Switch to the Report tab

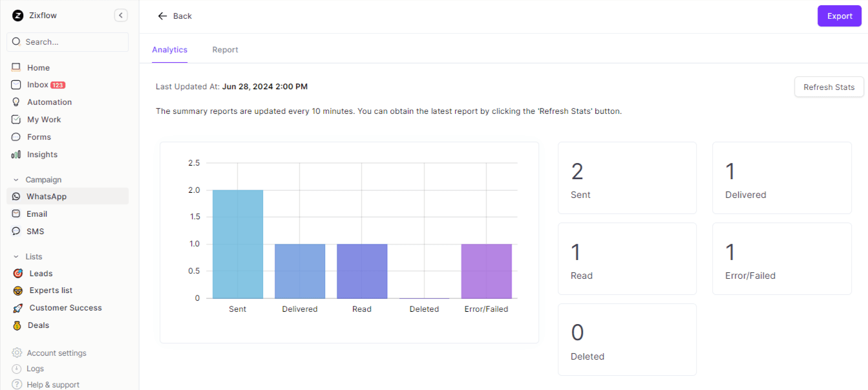tap(225, 50)
